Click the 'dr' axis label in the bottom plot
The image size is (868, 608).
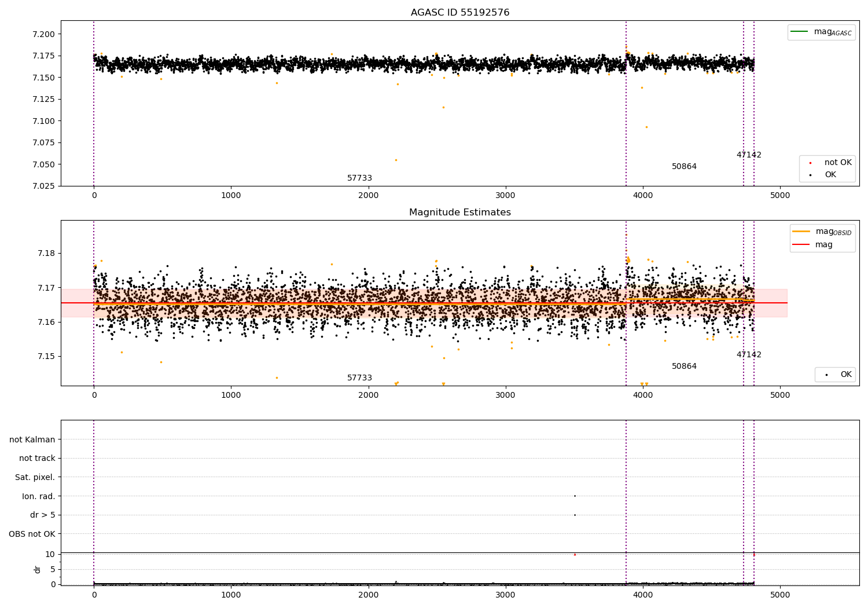(x=38, y=569)
